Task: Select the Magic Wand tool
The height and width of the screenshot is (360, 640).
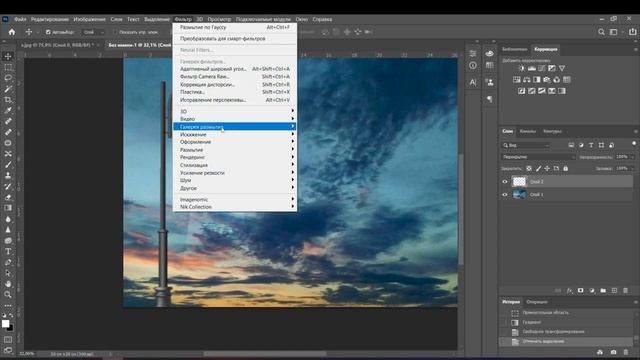Action: click(x=8, y=89)
